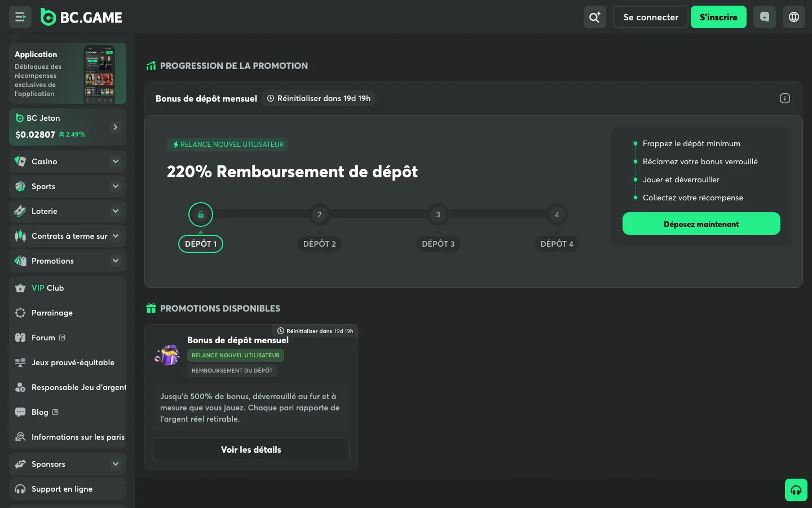Click the Responsable Jeu d'argent icon
Image resolution: width=812 pixels, height=508 pixels.
click(x=20, y=387)
